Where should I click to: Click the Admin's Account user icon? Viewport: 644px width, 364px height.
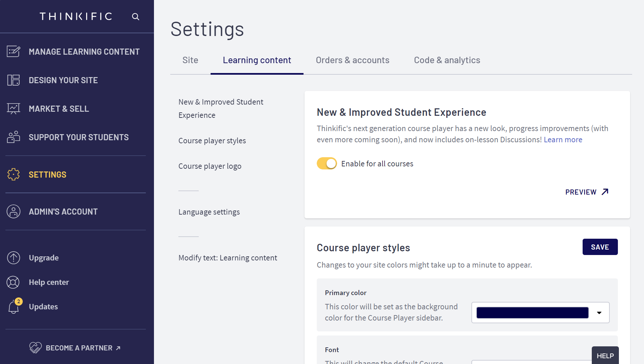click(x=14, y=212)
